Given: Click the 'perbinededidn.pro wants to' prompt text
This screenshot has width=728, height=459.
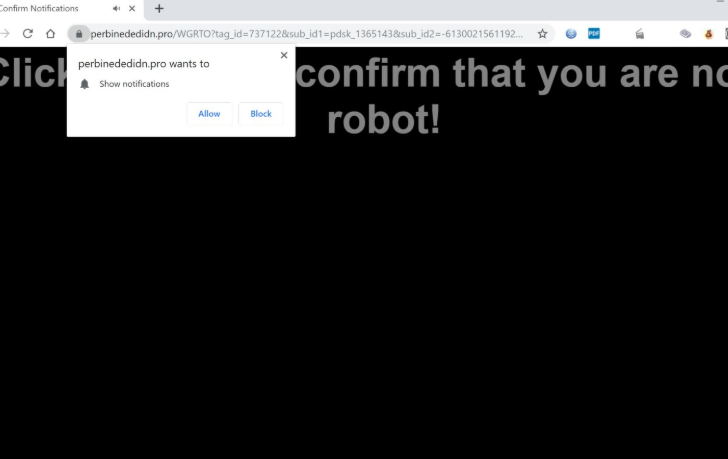Looking at the screenshot, I should [143, 64].
